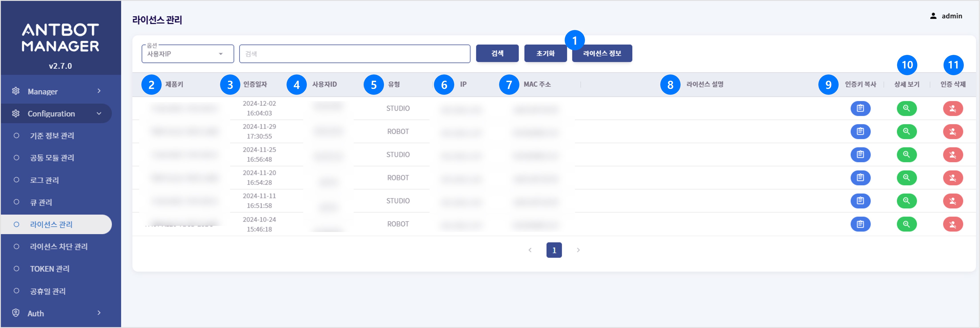
Task: Open 공휴일 관리 menu item
Action: coord(56,291)
